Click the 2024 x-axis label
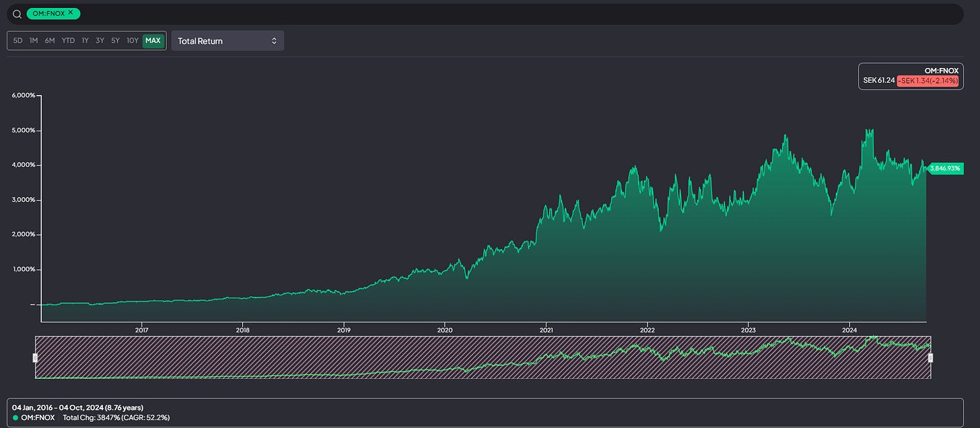980x428 pixels. tap(849, 330)
